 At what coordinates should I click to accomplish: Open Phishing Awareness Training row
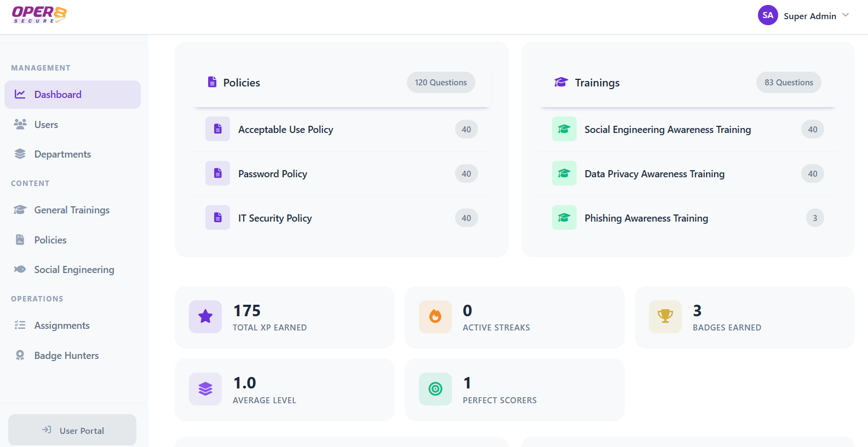pyautogui.click(x=646, y=218)
